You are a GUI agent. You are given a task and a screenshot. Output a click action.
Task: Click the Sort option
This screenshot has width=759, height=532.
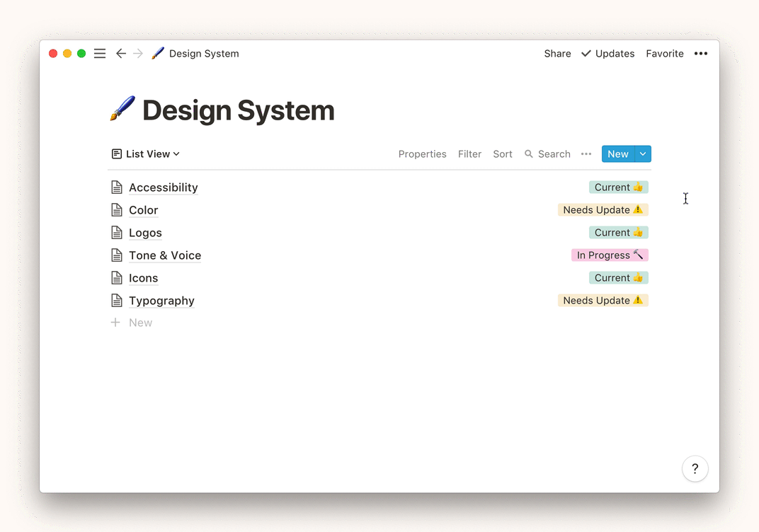coord(503,154)
